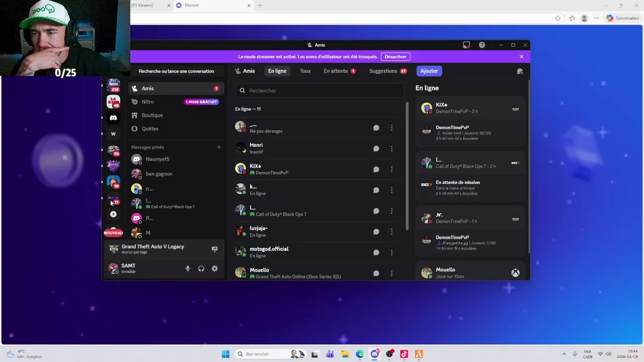The height and width of the screenshot is (362, 644).
Task: Open the SAMT user profile panel
Action: pyautogui.click(x=143, y=268)
